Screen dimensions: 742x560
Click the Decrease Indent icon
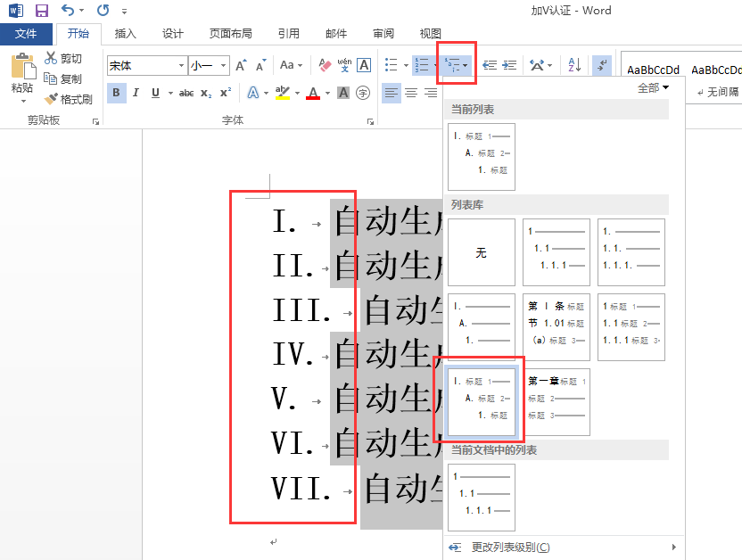[x=490, y=65]
